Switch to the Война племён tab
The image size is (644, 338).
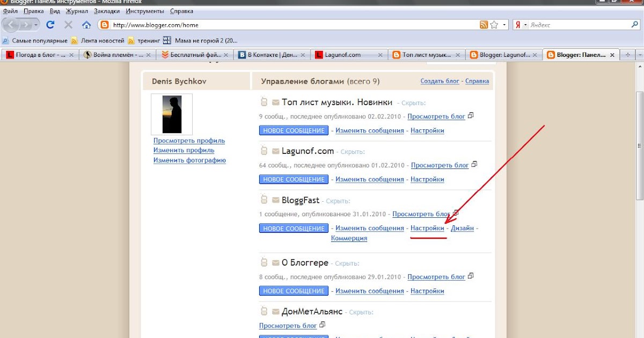(x=116, y=55)
